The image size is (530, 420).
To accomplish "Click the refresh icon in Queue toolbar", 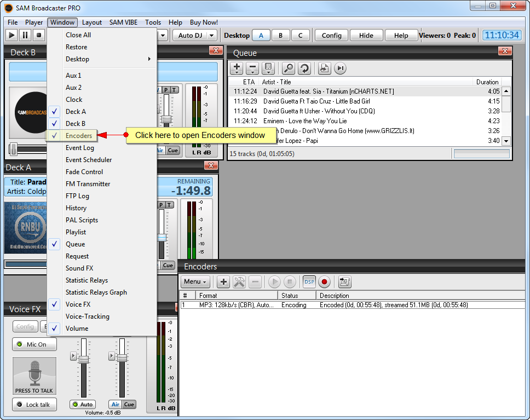I will (304, 68).
